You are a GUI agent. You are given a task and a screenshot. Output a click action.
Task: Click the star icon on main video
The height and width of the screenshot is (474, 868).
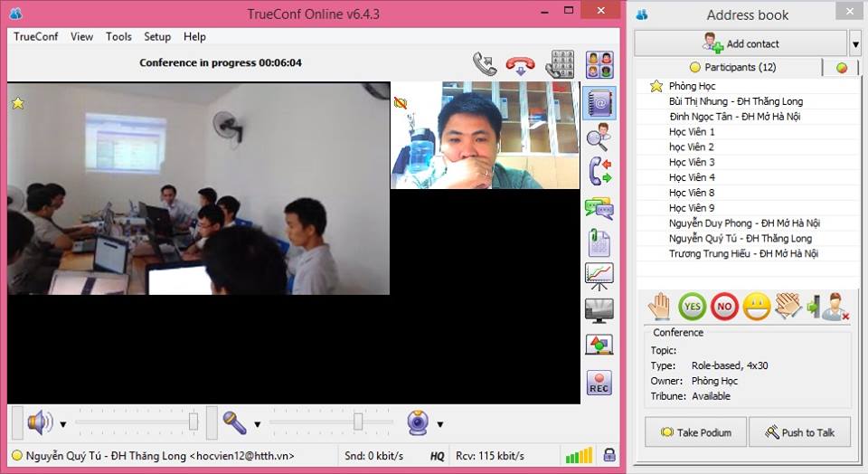(x=18, y=103)
